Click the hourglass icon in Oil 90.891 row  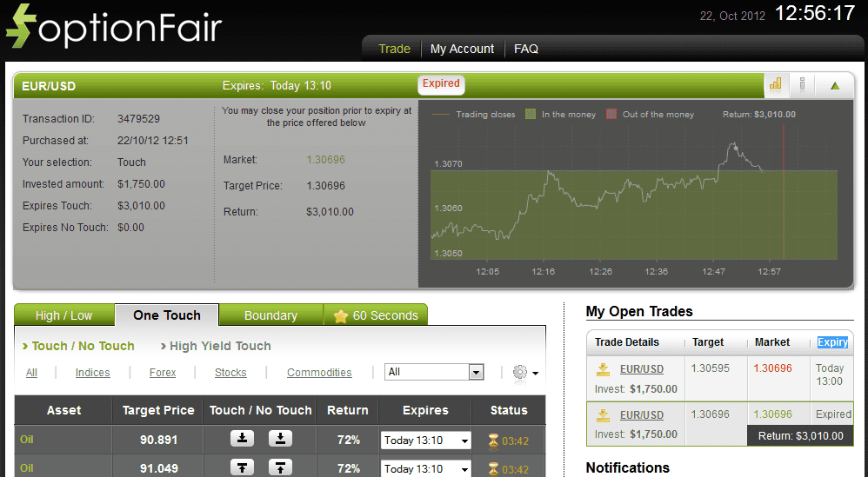point(493,441)
